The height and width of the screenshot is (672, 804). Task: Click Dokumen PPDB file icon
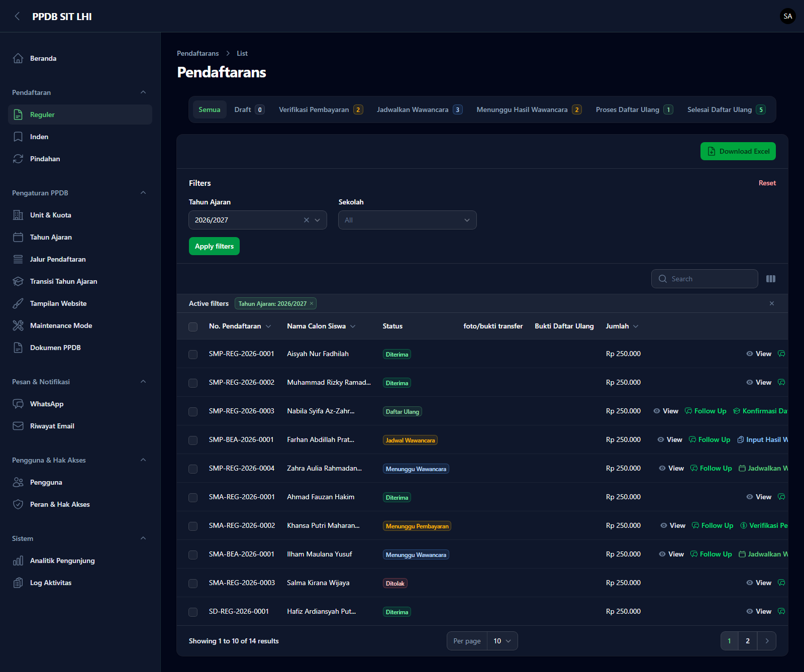pos(18,348)
